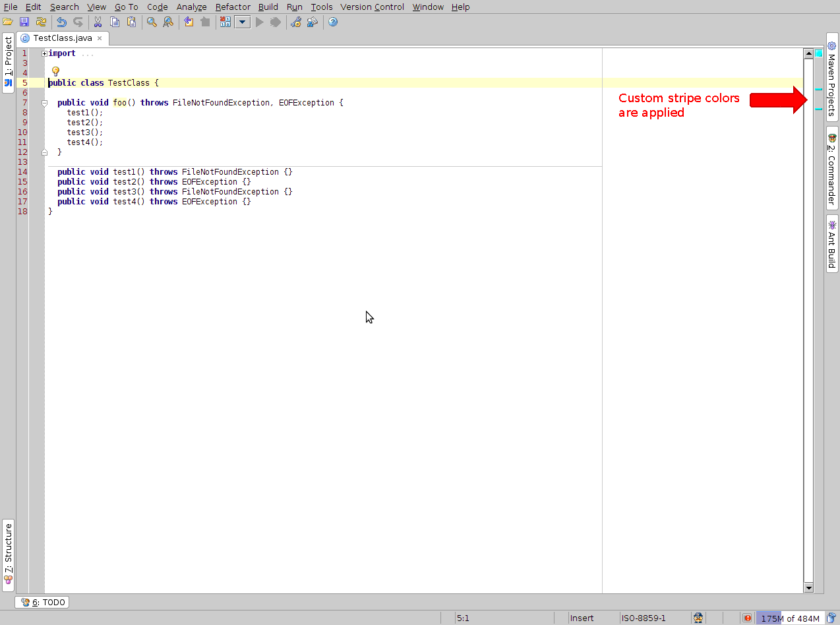The width and height of the screenshot is (840, 625).
Task: Click the Forward navigation icon
Action: (x=205, y=22)
